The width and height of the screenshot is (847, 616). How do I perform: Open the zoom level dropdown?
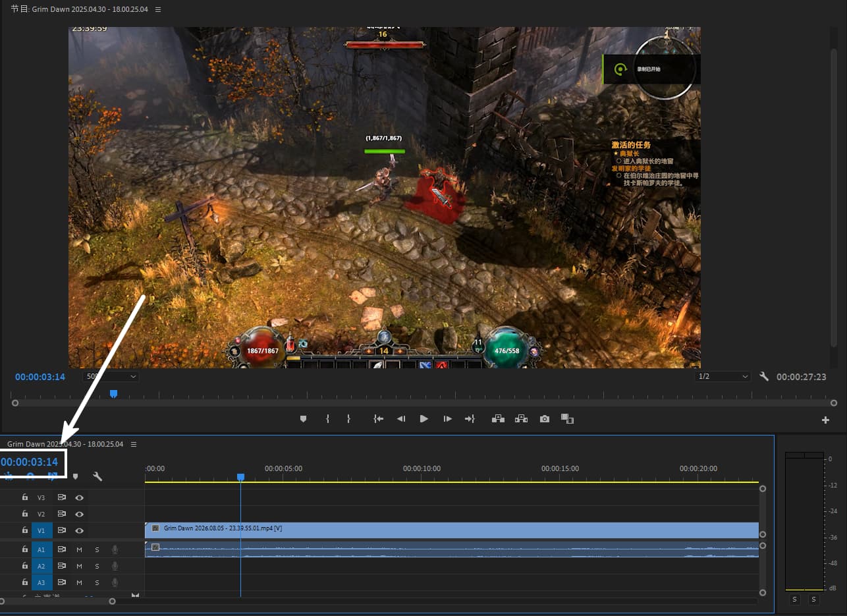pos(111,376)
